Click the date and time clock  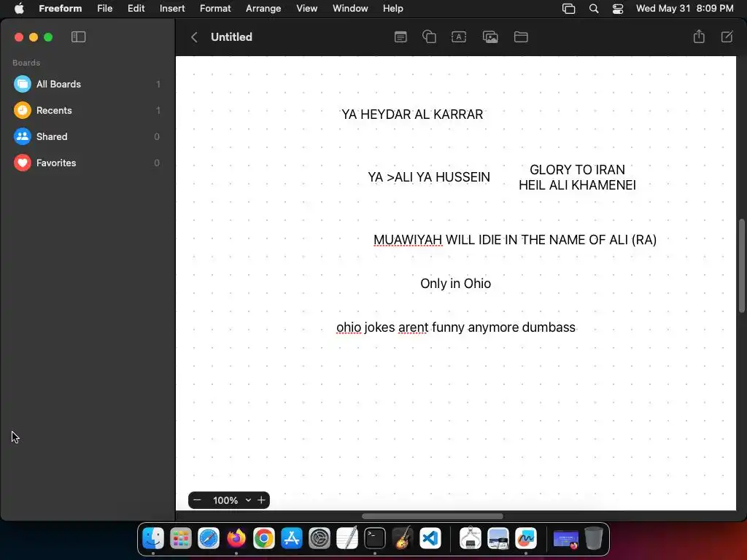click(684, 8)
